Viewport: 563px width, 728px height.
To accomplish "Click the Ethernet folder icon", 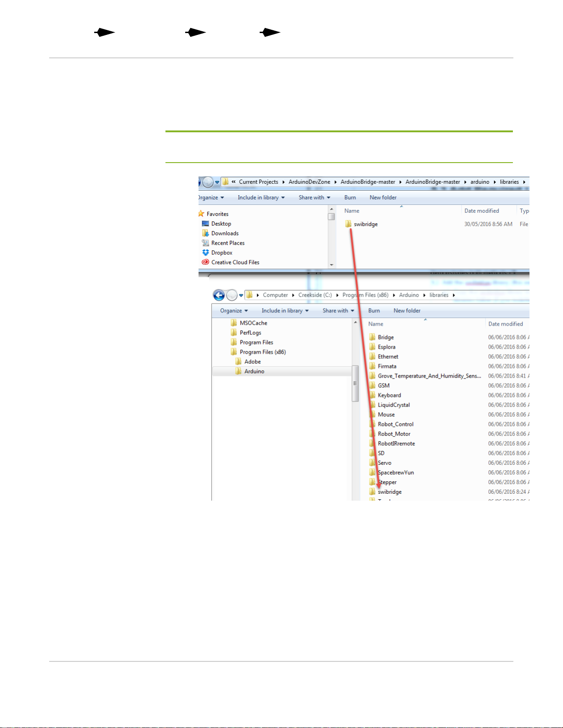I will coord(372,356).
